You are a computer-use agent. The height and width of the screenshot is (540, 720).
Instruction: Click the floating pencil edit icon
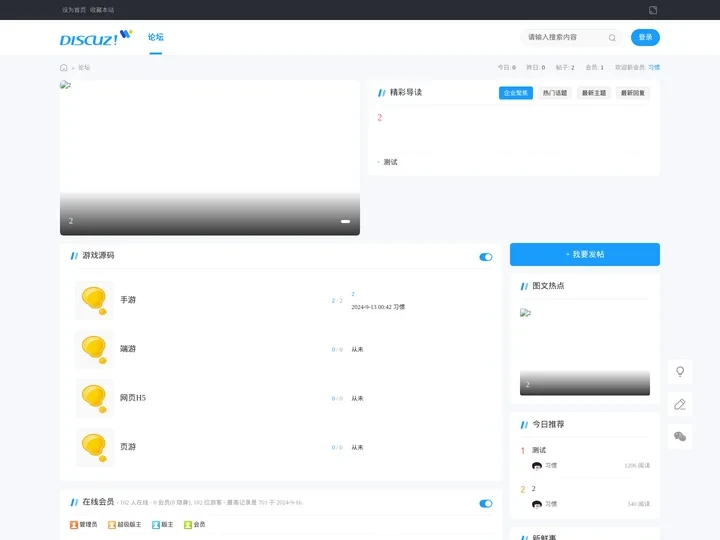point(680,404)
